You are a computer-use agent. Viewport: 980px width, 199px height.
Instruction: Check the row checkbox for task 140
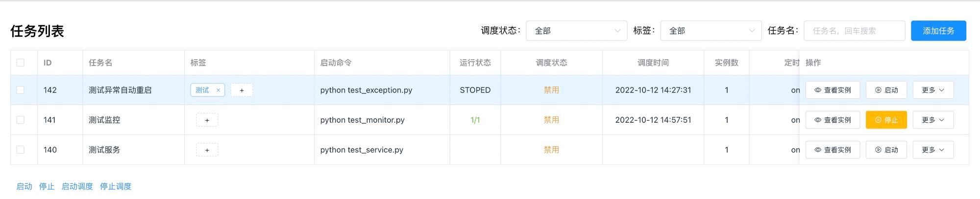pos(20,150)
